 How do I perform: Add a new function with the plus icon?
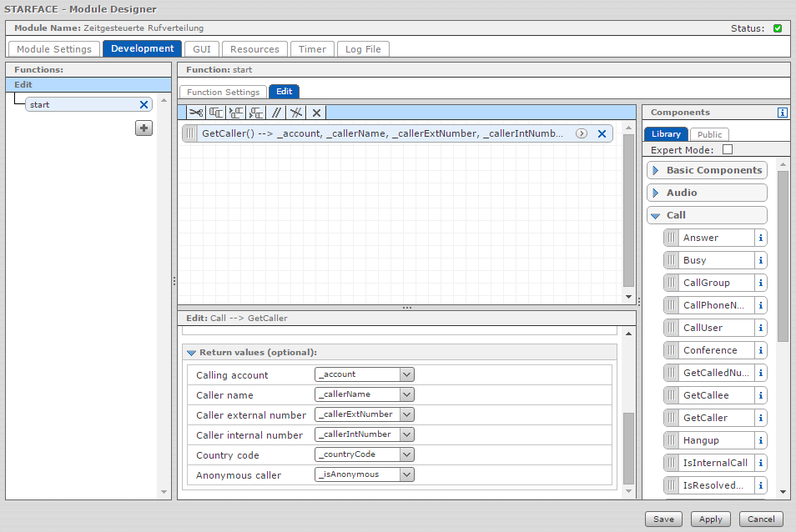pos(144,128)
